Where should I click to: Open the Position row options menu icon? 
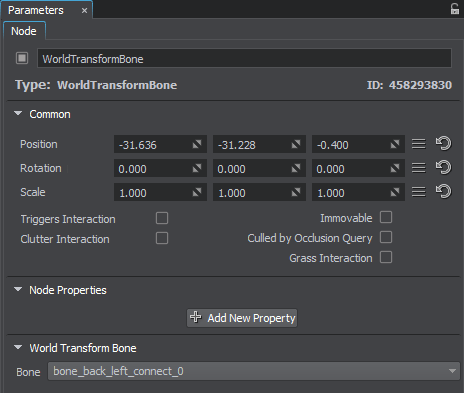419,144
